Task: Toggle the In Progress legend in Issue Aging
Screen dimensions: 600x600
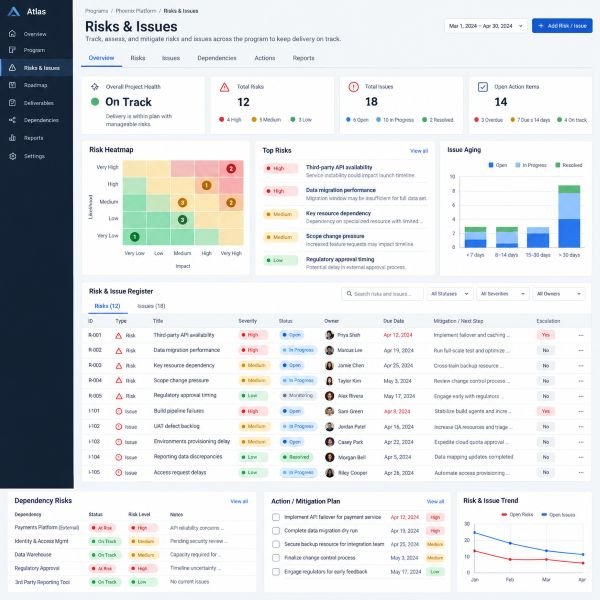Action: click(531, 165)
